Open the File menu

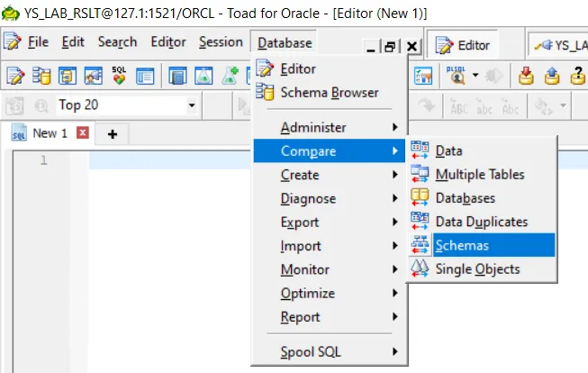(x=38, y=42)
